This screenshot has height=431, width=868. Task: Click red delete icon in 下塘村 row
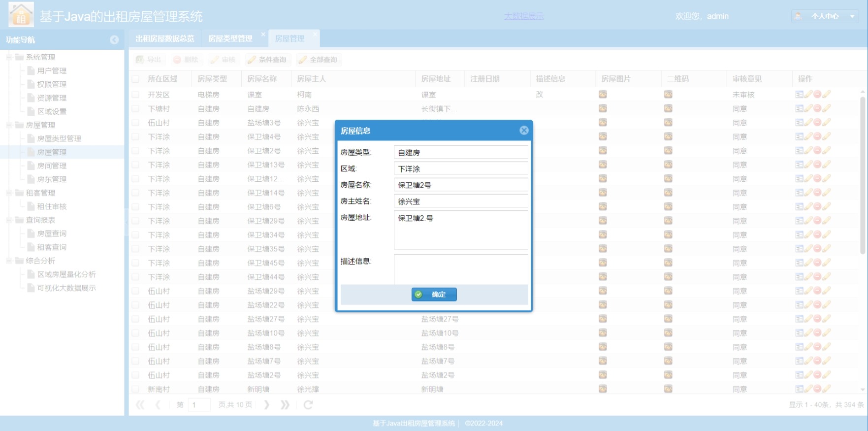(817, 108)
